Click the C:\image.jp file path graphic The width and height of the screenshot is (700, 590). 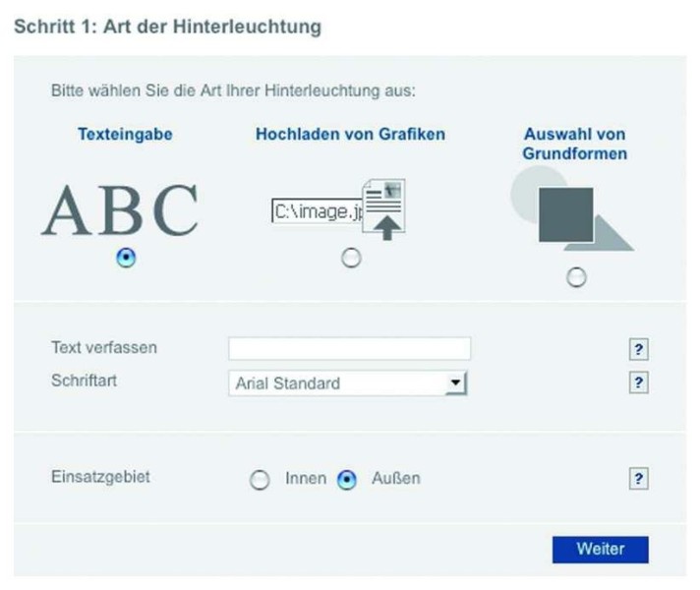(318, 211)
